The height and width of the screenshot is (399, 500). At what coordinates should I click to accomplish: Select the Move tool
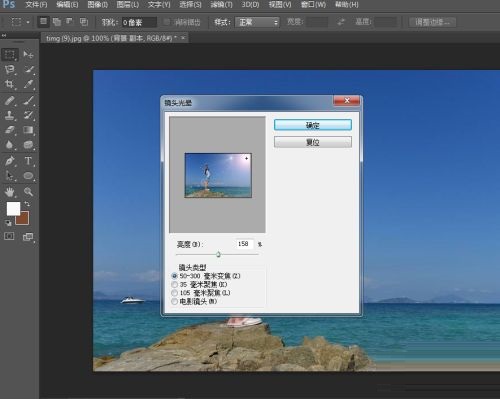28,54
